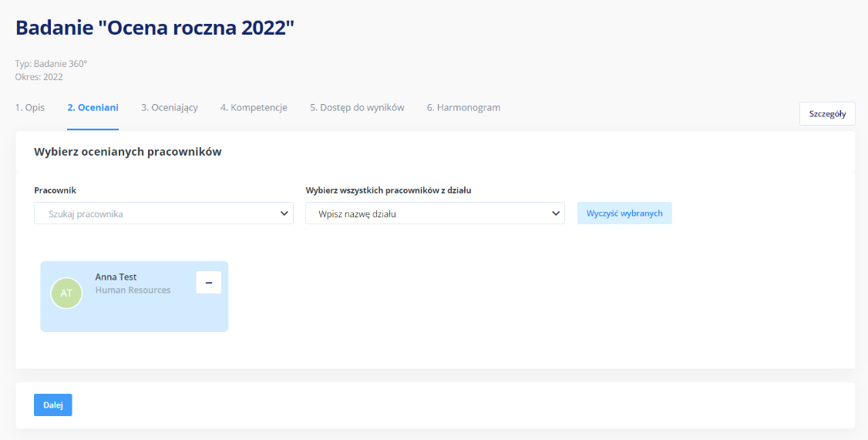The height and width of the screenshot is (440, 868).
Task: Click the Szczegóły button
Action: coord(828,114)
